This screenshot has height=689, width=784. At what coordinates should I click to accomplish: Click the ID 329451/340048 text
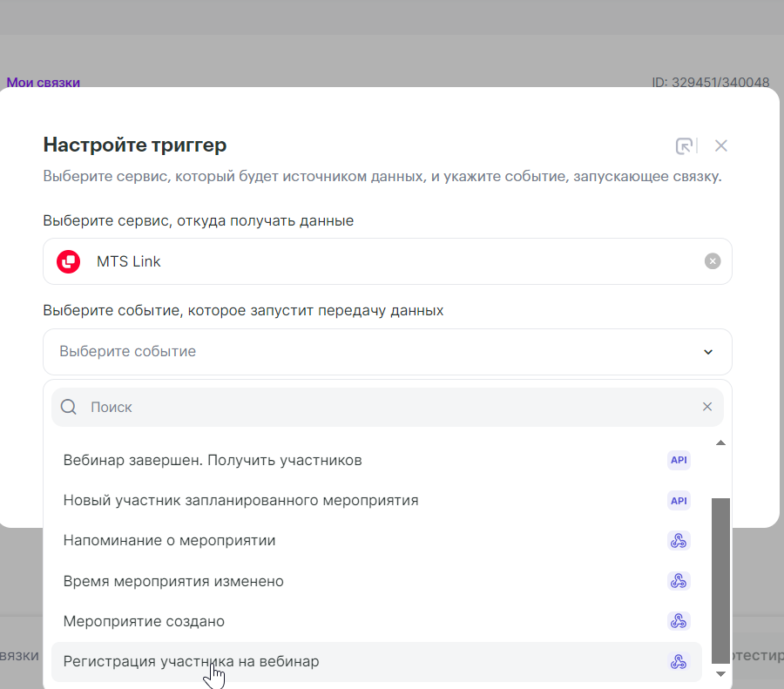click(x=711, y=83)
